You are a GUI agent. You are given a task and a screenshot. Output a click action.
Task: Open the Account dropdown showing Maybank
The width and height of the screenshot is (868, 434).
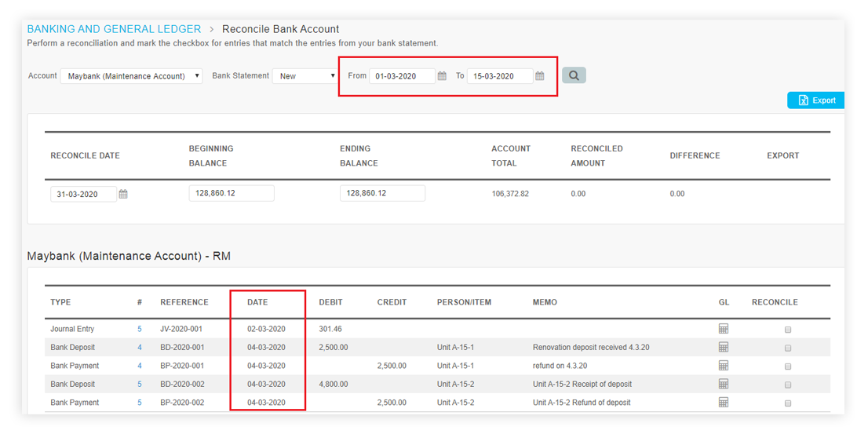coord(131,76)
